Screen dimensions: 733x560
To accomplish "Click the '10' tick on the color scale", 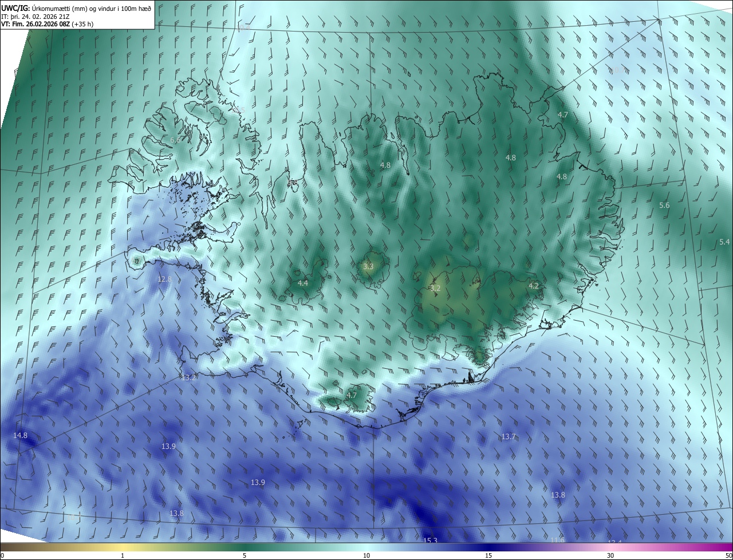I will tap(366, 556).
